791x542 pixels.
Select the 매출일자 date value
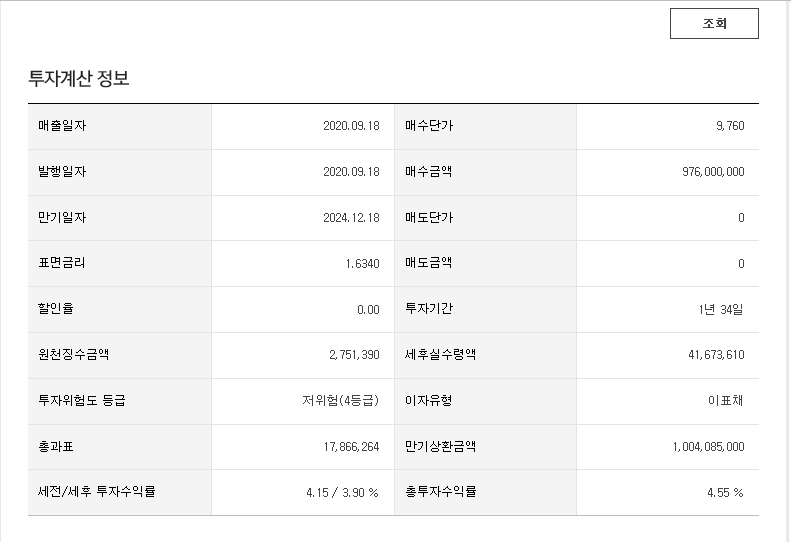click(351, 126)
